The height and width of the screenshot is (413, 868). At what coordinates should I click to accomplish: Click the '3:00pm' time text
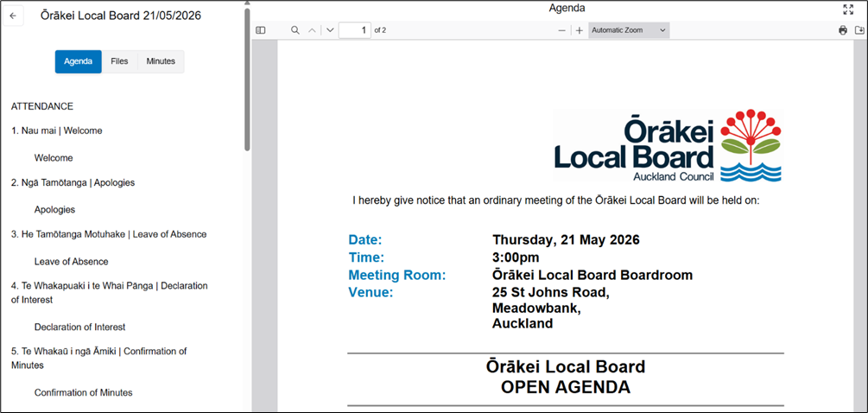(516, 258)
